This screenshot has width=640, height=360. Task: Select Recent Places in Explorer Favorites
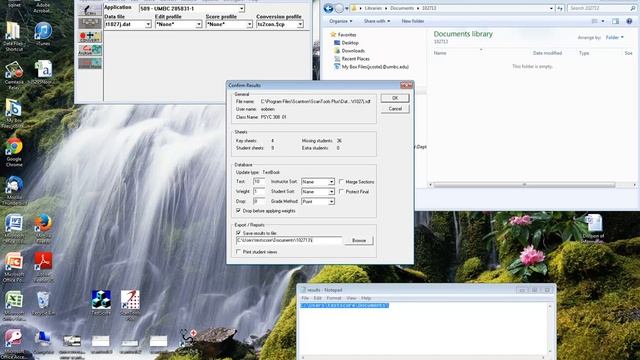click(355, 59)
